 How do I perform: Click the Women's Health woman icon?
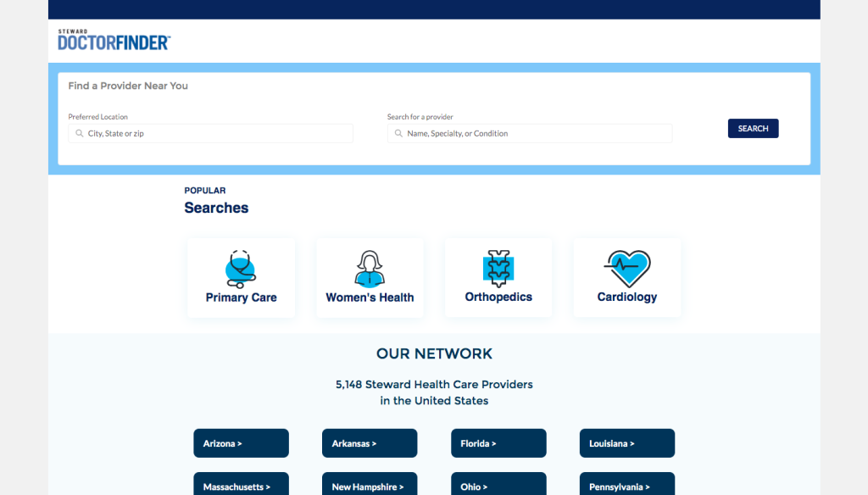tap(370, 269)
